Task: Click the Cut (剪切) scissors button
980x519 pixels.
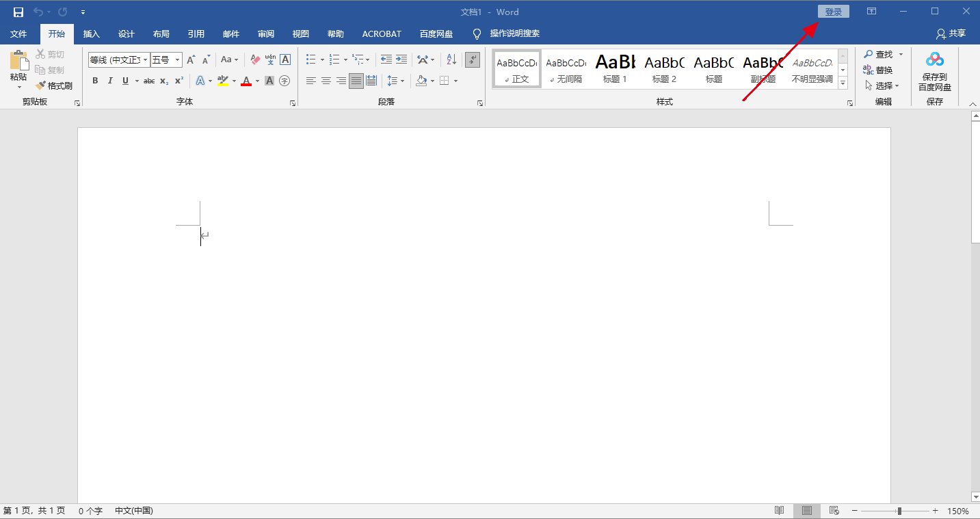Action: [x=50, y=55]
